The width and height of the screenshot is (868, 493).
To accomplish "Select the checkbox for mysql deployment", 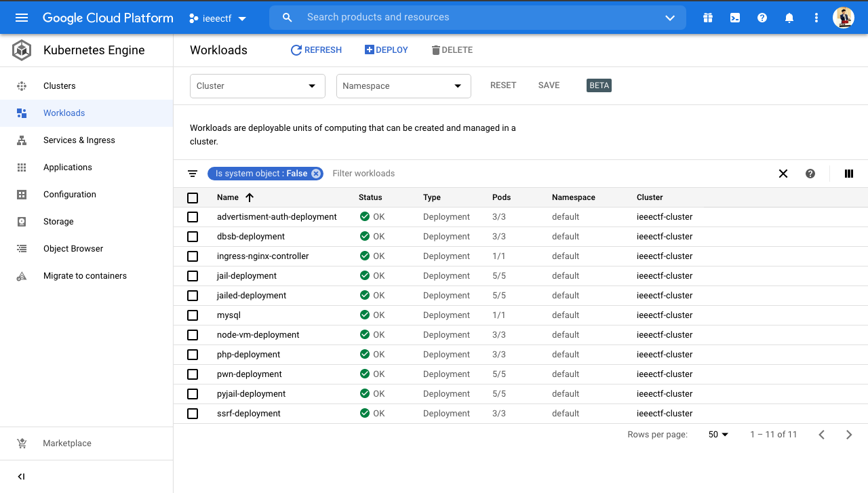I will coord(193,315).
